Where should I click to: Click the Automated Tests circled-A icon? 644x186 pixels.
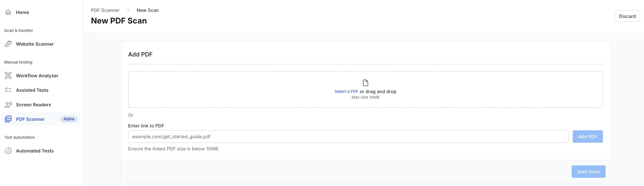click(8, 151)
